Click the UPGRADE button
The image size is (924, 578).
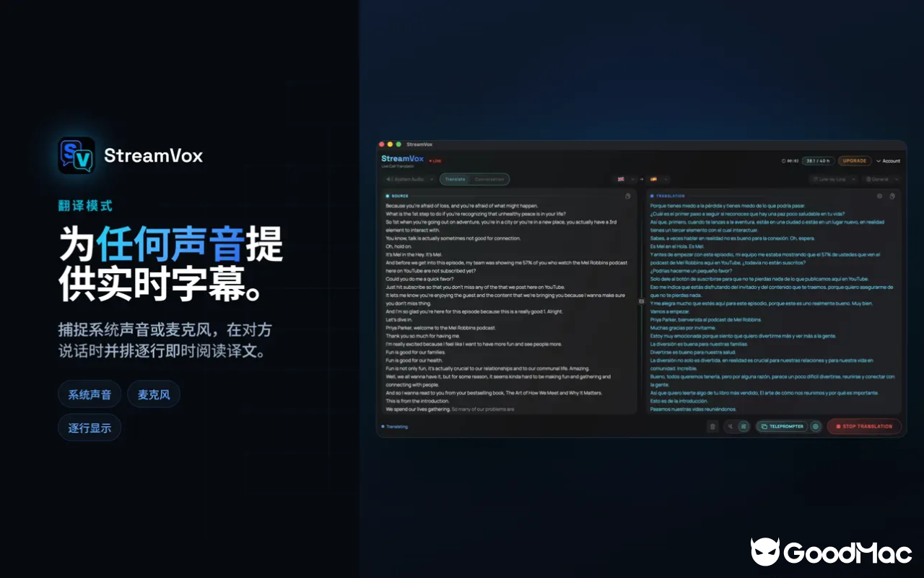[855, 161]
